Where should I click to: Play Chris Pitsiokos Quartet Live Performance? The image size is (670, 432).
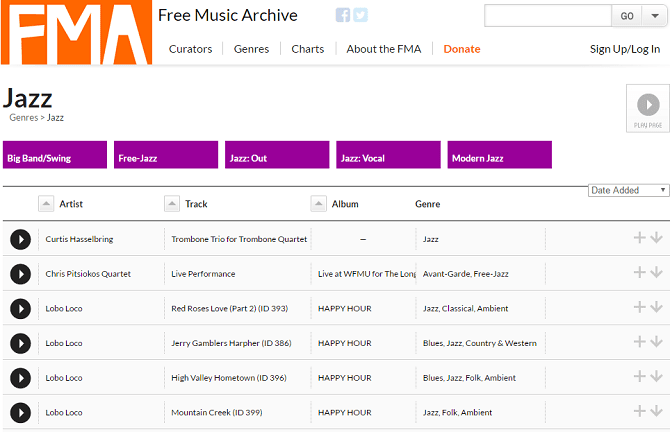click(x=21, y=274)
